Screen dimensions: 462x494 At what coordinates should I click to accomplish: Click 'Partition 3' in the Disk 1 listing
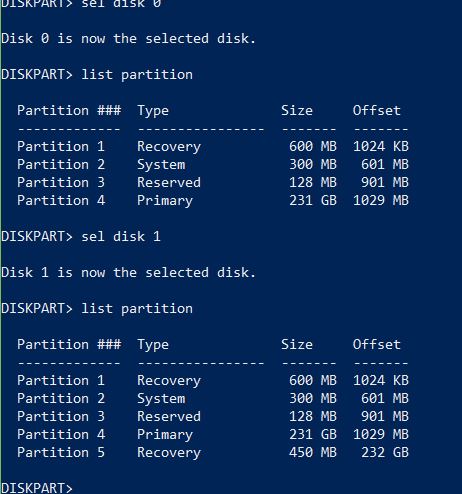(61, 416)
